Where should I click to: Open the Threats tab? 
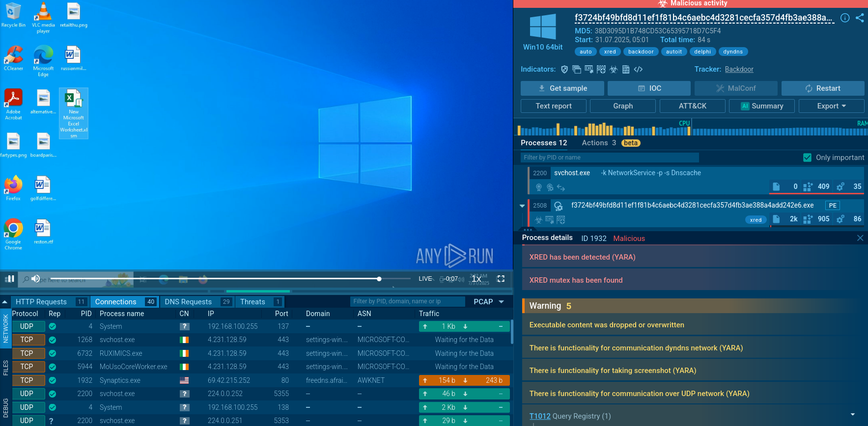click(252, 302)
